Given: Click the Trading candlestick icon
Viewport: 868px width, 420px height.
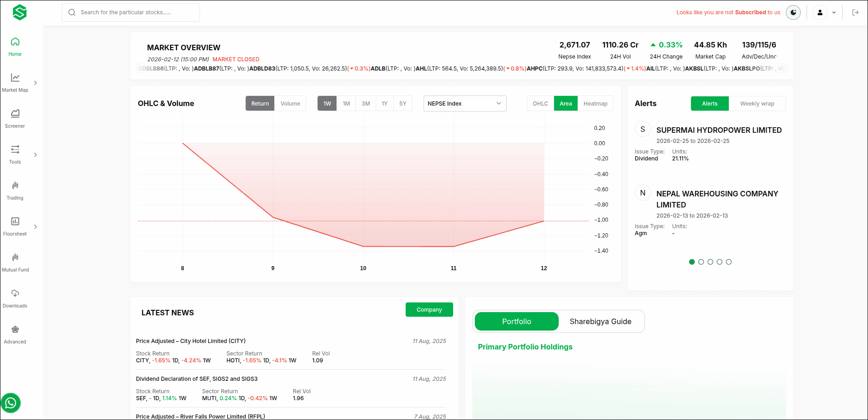Looking at the screenshot, I should (15, 185).
